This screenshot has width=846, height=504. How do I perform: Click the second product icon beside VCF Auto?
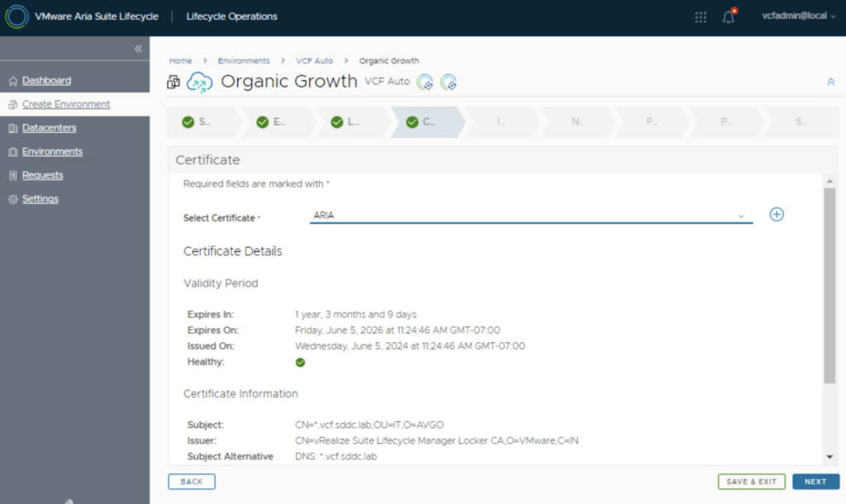click(449, 82)
